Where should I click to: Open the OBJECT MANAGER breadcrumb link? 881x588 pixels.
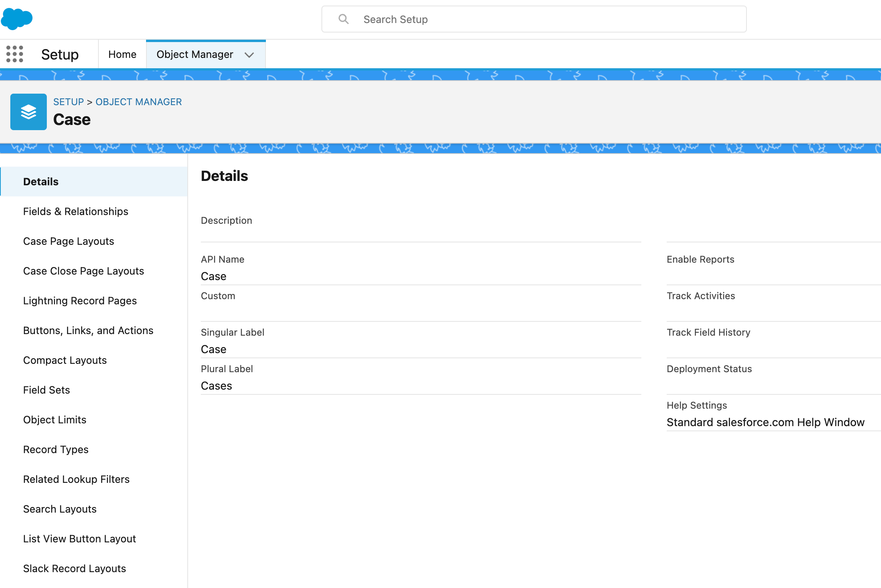pyautogui.click(x=138, y=102)
